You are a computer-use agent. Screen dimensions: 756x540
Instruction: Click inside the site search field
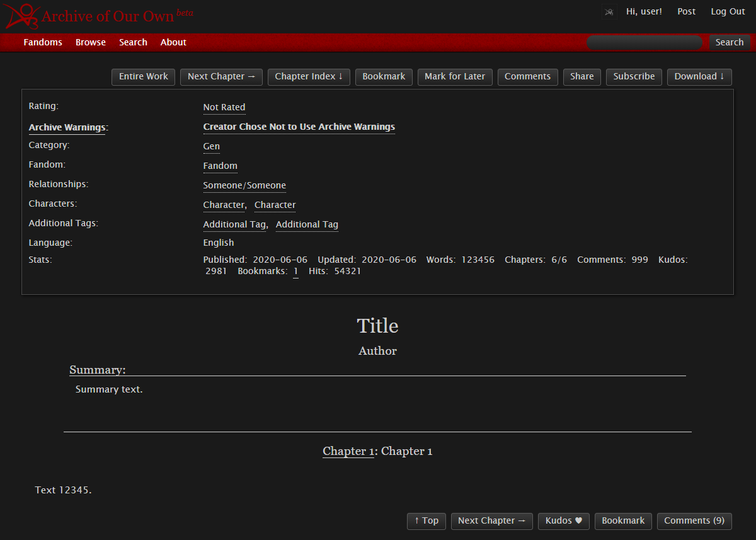pyautogui.click(x=644, y=42)
